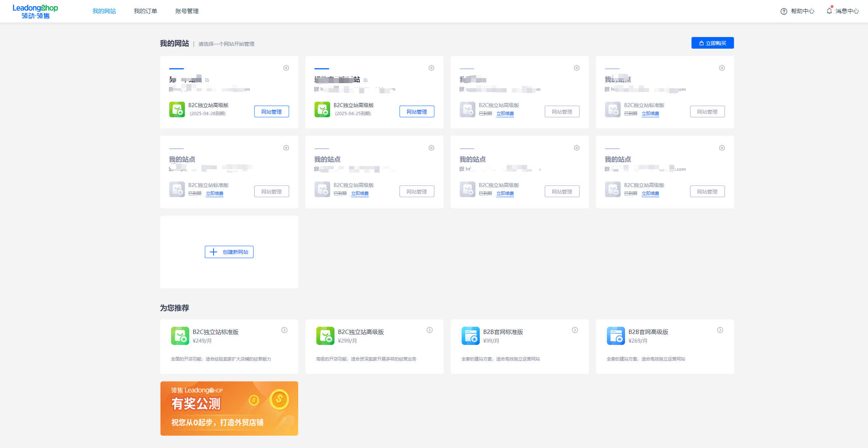Click the 消息中心 bell icon
This screenshot has width=868, height=448.
[x=829, y=11]
